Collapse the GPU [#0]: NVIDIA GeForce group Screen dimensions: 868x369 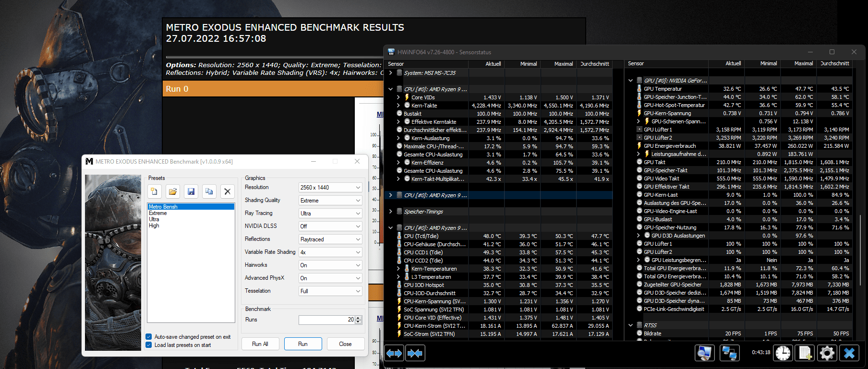click(631, 81)
